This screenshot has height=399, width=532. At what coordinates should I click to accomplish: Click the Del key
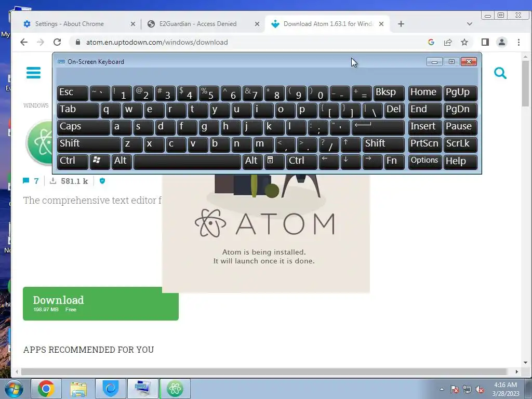click(394, 111)
